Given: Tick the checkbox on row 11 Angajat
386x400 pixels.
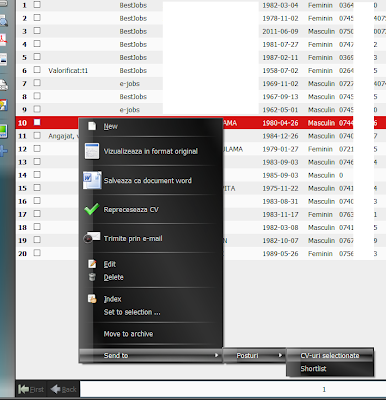Looking at the screenshot, I should pyautogui.click(x=37, y=135).
